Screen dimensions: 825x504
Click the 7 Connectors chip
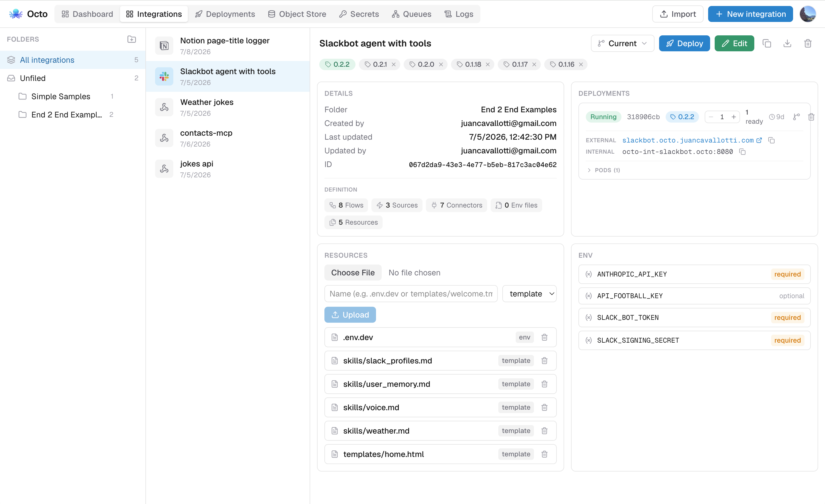(x=456, y=205)
